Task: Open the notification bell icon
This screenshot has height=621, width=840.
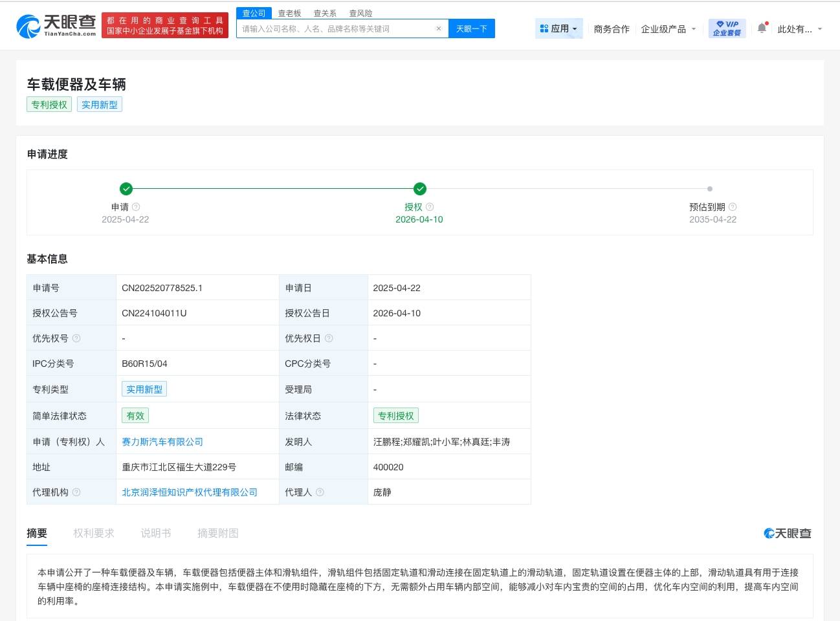Action: point(761,28)
